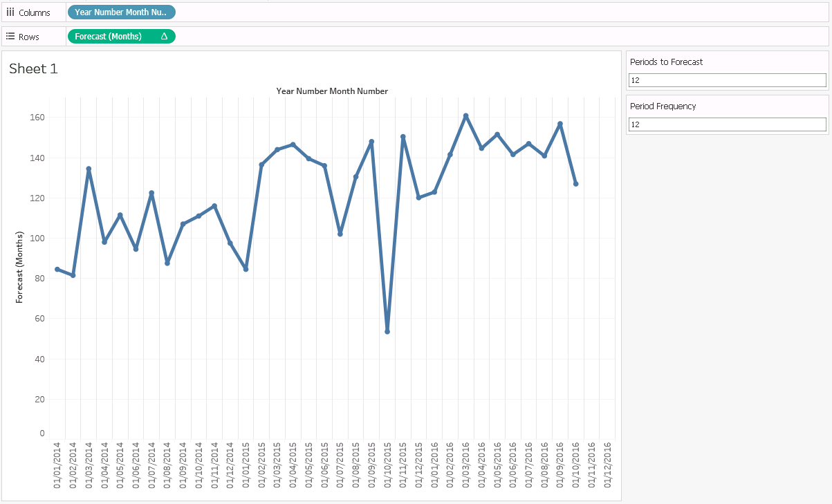
Task: Select the 01/04/2016 date label
Action: coord(481,465)
